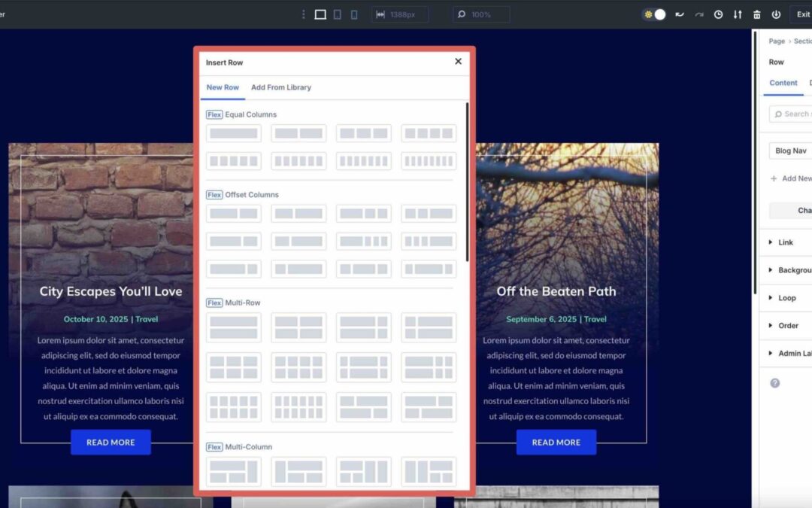Toggle the light/dark mode switch
The height and width of the screenshot is (508, 812).
click(653, 14)
